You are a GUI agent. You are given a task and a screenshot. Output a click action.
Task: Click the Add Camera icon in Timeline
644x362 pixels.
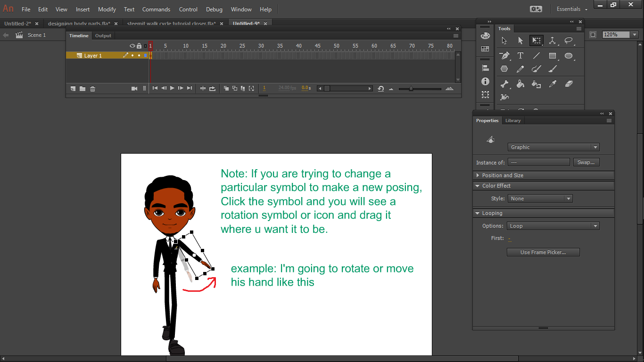(134, 89)
